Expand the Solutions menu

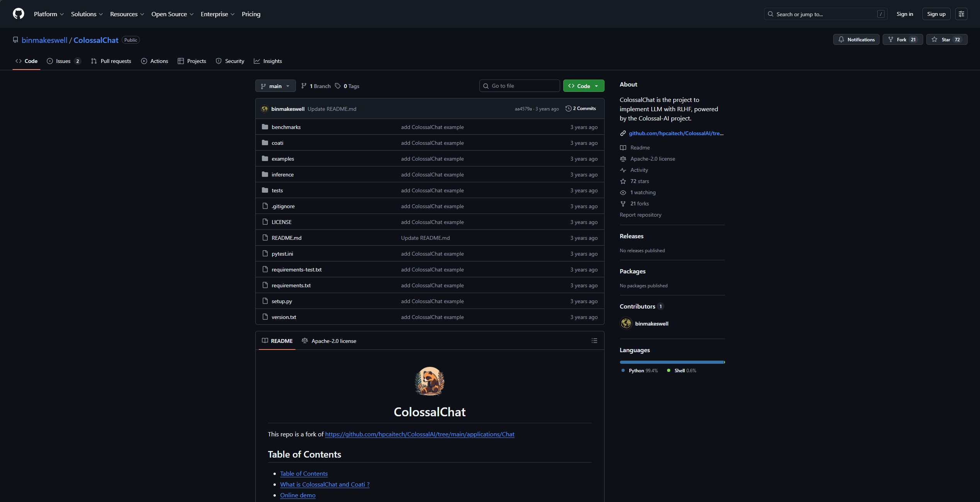pyautogui.click(x=87, y=14)
